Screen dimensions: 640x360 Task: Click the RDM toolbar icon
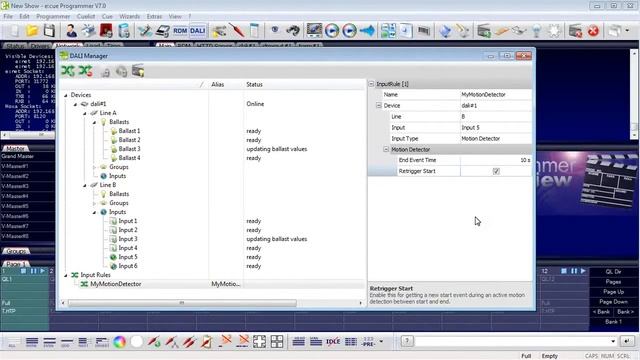click(180, 31)
